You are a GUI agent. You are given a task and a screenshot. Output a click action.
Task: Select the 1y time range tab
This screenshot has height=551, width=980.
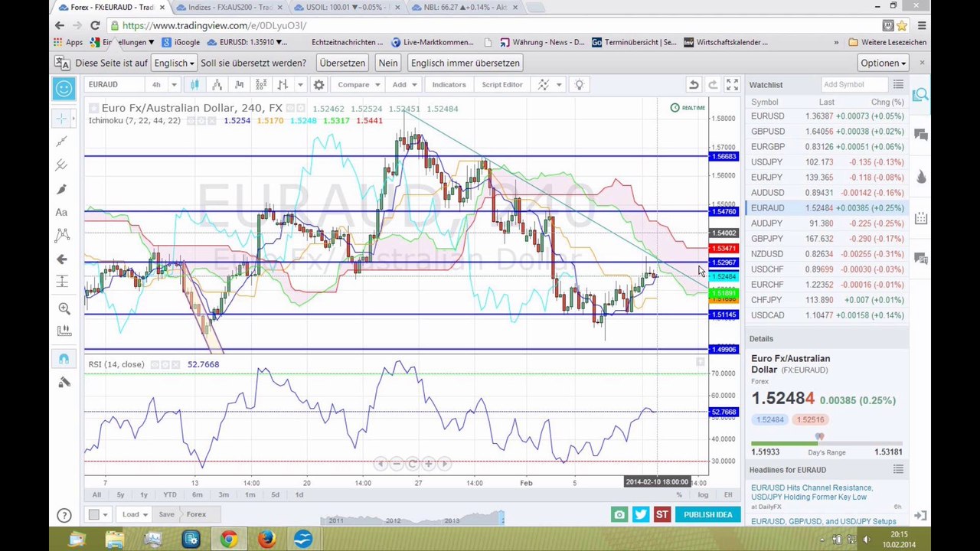click(x=143, y=495)
